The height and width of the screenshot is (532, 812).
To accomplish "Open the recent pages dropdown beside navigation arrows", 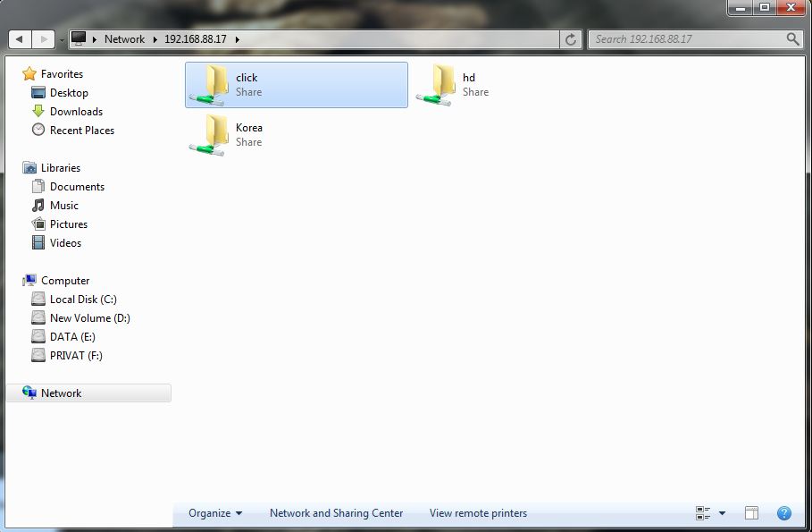I will pyautogui.click(x=60, y=39).
